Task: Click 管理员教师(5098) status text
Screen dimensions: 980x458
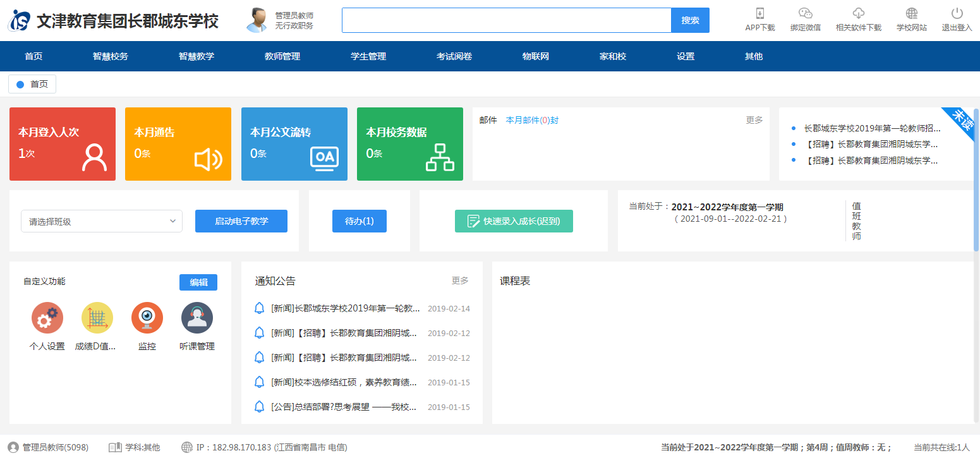Action: [x=56, y=447]
